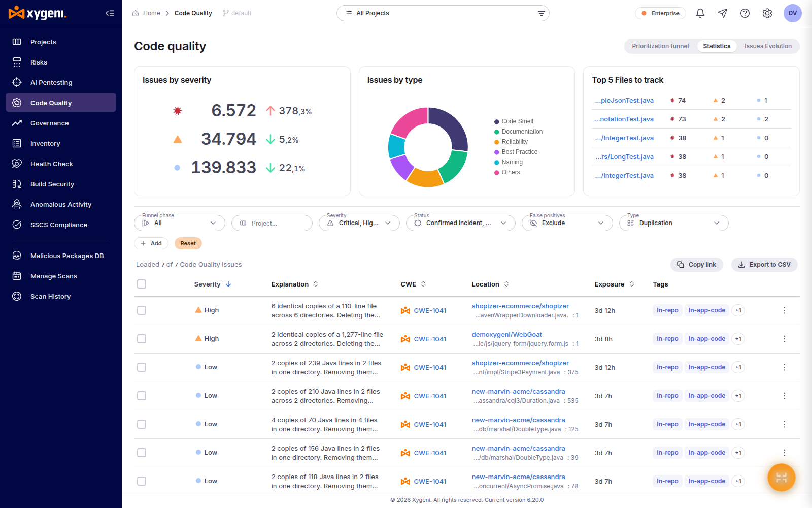Click the Reset filters button
The height and width of the screenshot is (508, 812).
[x=188, y=243]
